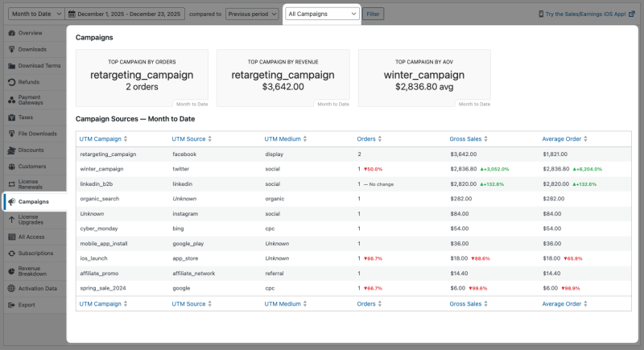The width and height of the screenshot is (644, 350).
Task: Sort the table by UTM Campaign header
Action: [x=103, y=139]
